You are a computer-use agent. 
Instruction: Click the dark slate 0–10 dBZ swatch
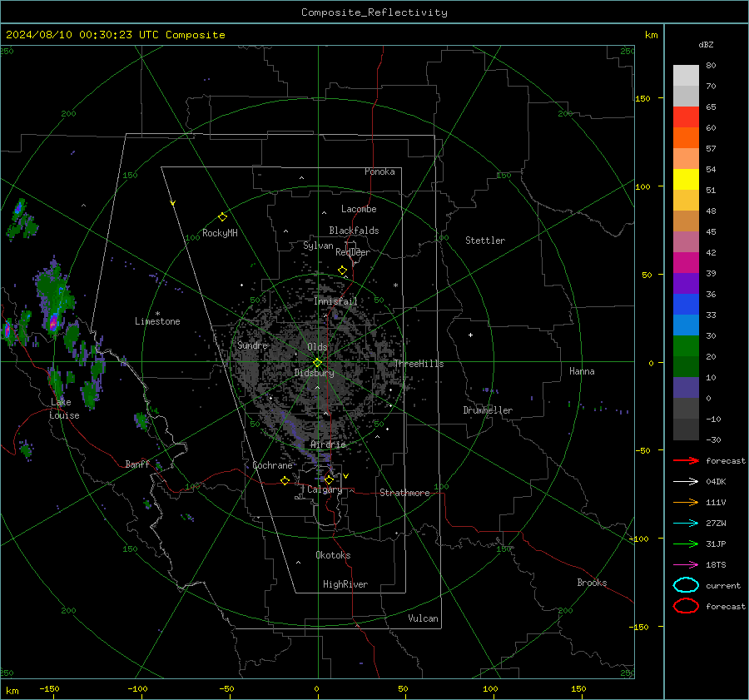click(686, 388)
